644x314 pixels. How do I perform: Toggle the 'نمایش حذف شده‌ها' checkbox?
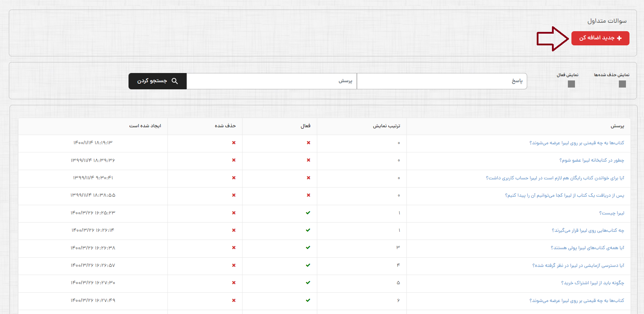pos(622,84)
